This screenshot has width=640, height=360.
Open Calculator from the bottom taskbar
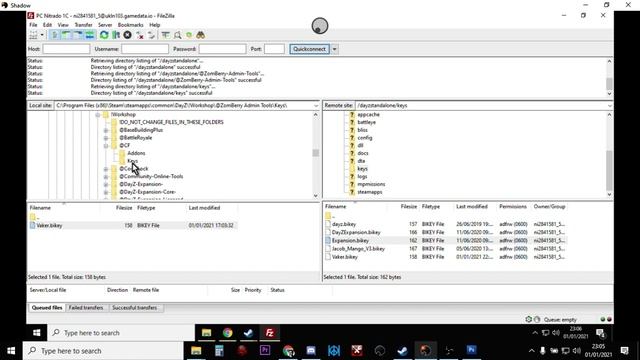click(219, 351)
